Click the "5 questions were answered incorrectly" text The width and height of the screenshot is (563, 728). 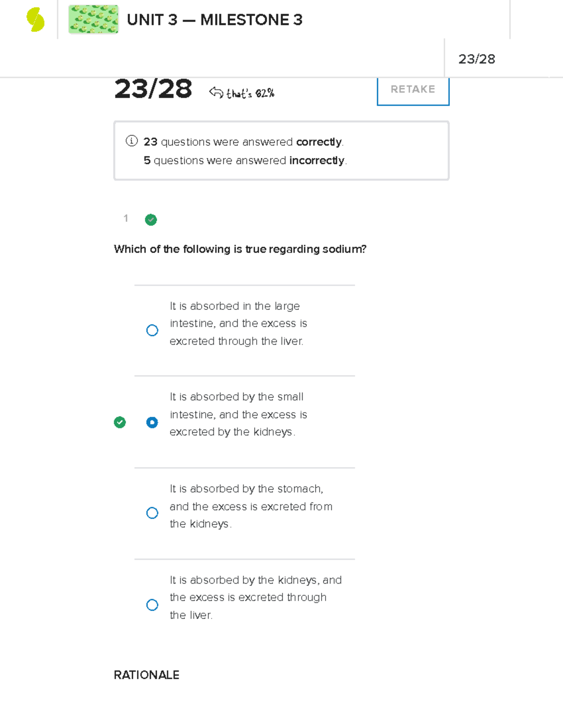(244, 160)
